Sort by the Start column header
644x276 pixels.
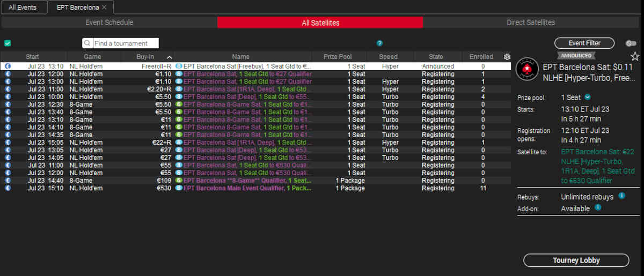pyautogui.click(x=32, y=57)
